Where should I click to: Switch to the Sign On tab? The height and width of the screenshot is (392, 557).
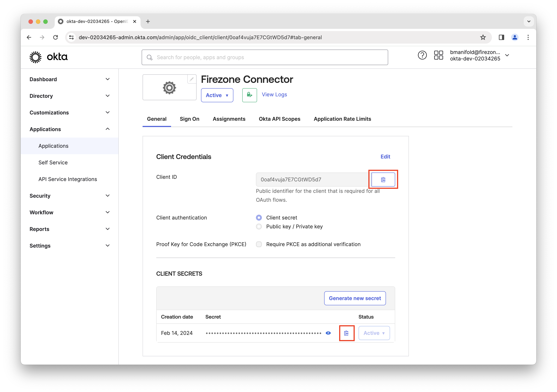pos(190,119)
